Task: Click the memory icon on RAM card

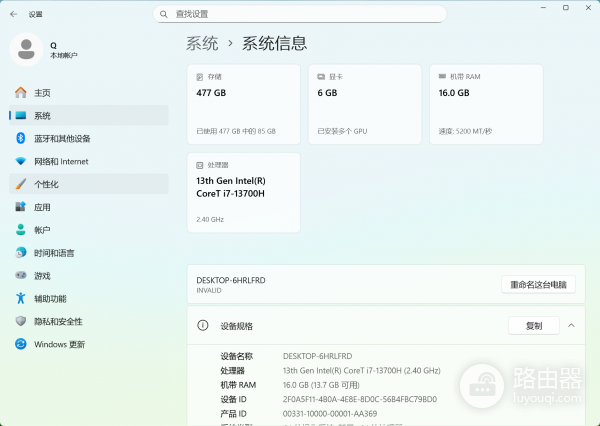Action: tap(442, 77)
